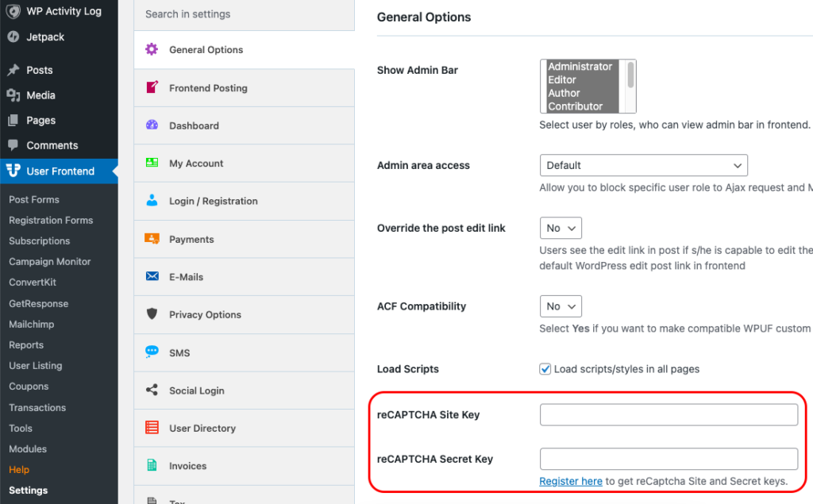
Task: Open the Admin area access dropdown
Action: 643,165
